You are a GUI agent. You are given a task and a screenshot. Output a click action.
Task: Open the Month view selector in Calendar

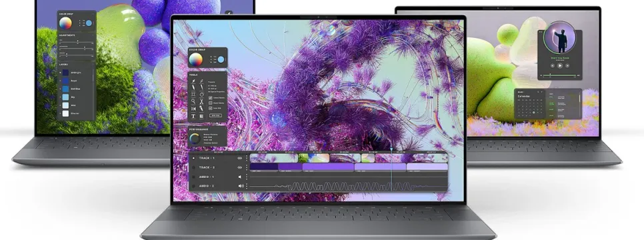pos(521,91)
